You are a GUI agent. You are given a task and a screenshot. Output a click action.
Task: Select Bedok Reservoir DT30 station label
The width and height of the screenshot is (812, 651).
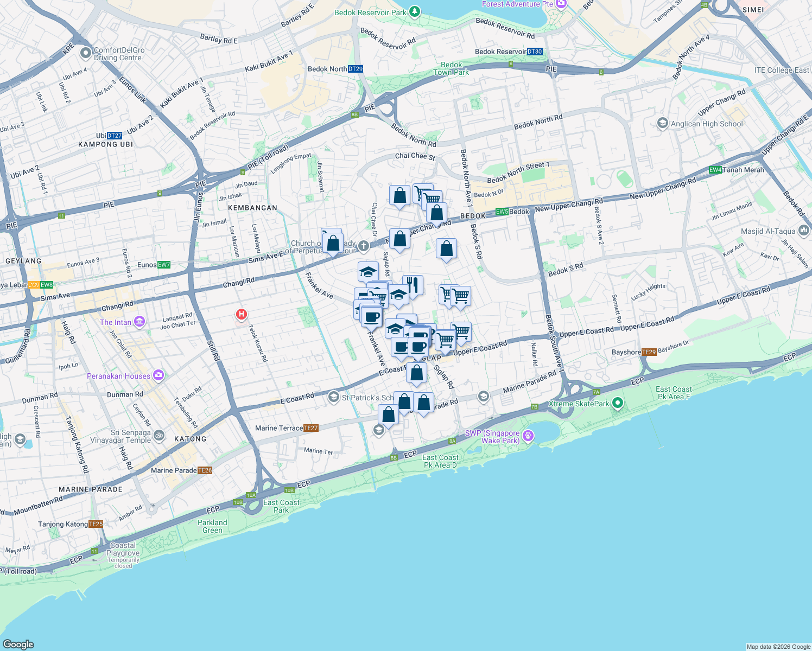[x=509, y=52]
